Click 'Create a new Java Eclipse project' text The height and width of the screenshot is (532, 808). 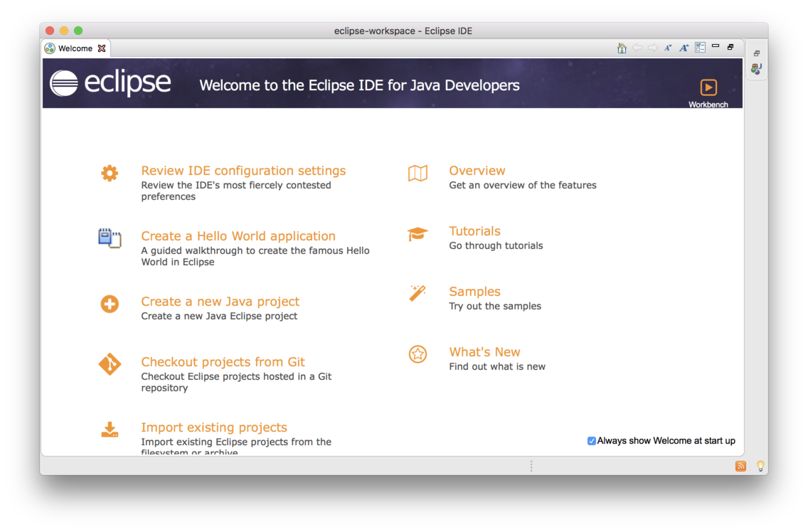pos(219,316)
